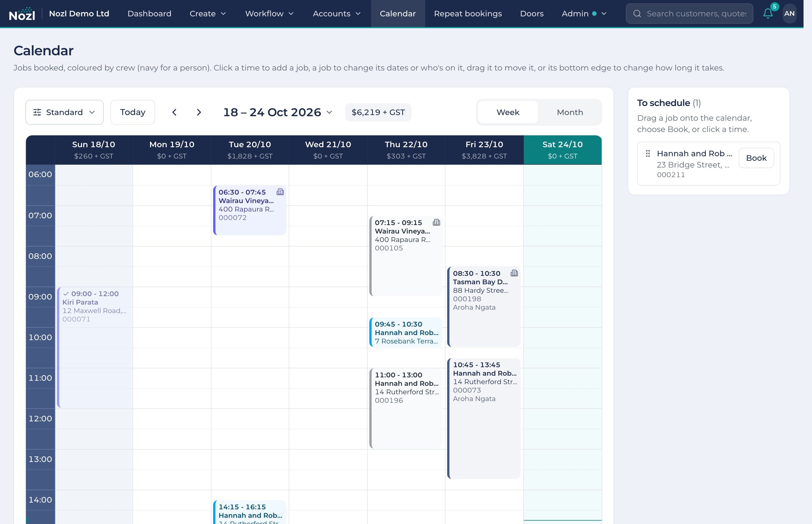Go to next week arrow
The height and width of the screenshot is (524, 812).
pyautogui.click(x=199, y=112)
